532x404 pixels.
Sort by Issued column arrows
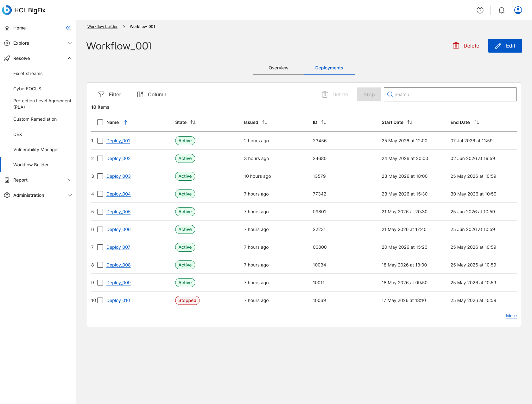pyautogui.click(x=265, y=122)
